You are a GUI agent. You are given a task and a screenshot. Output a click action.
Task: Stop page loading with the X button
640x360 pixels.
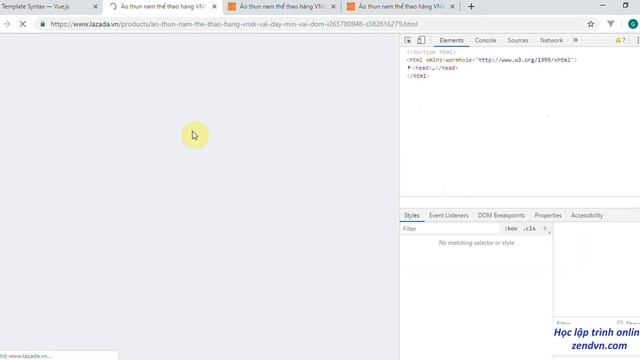[23, 24]
